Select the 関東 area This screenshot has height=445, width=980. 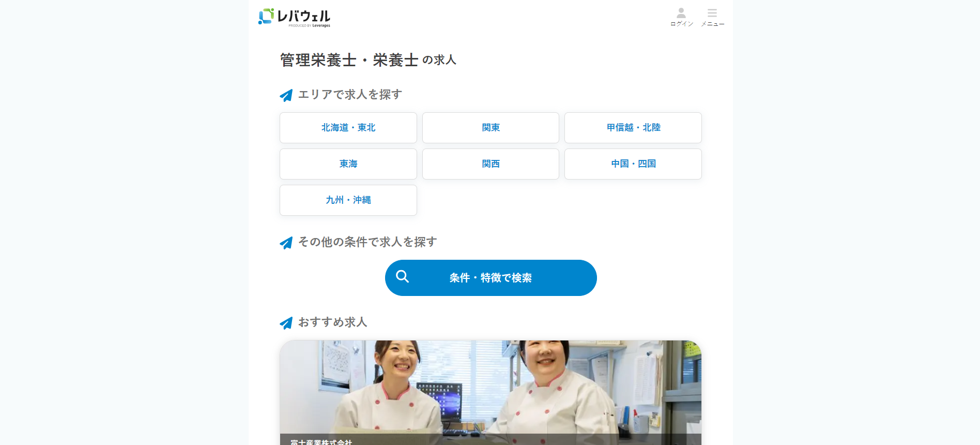pyautogui.click(x=491, y=128)
